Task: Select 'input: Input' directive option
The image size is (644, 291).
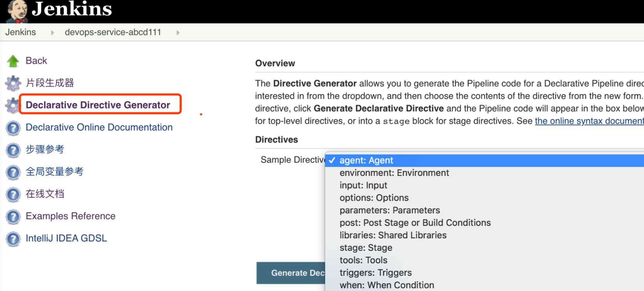Action: click(485, 185)
